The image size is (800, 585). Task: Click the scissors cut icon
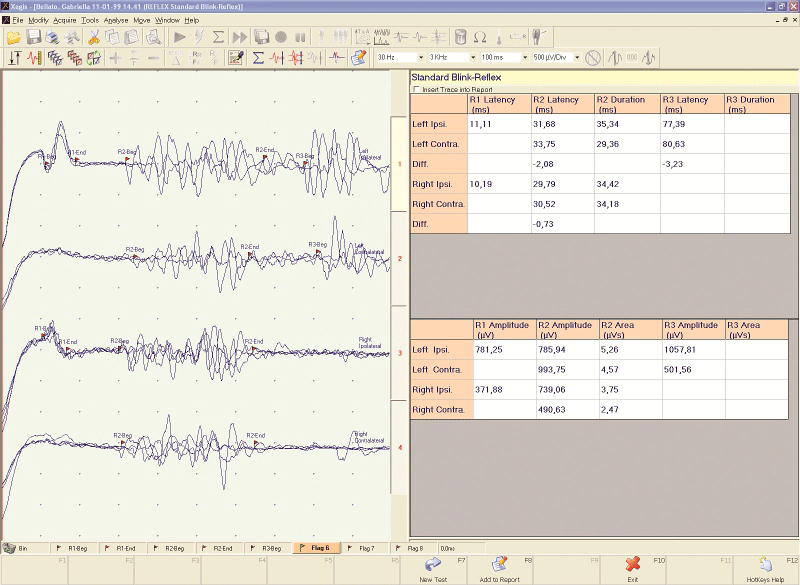[x=93, y=37]
